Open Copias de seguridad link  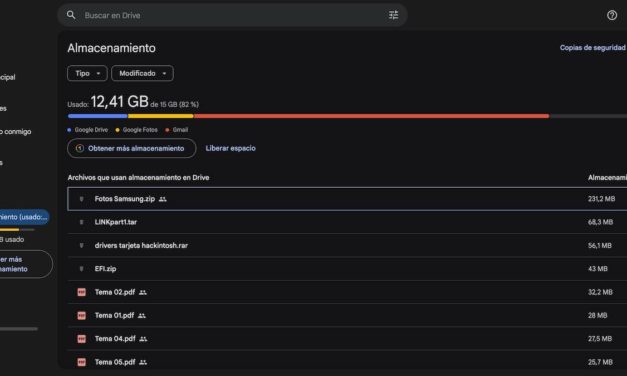tap(593, 48)
